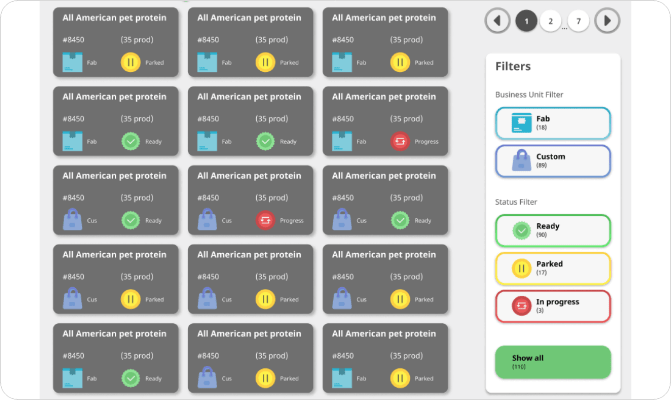The width and height of the screenshot is (671, 400).
Task: Enable the Parked status filter
Action: tap(553, 268)
